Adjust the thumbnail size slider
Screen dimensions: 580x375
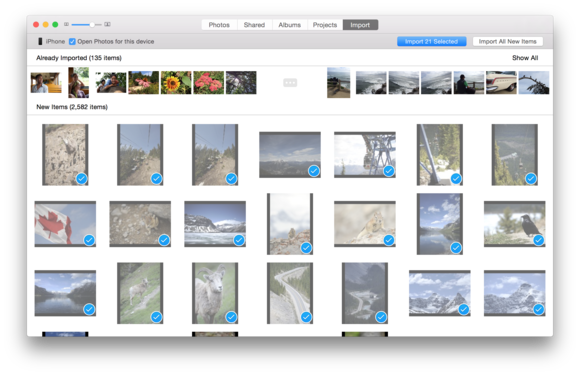click(86, 24)
